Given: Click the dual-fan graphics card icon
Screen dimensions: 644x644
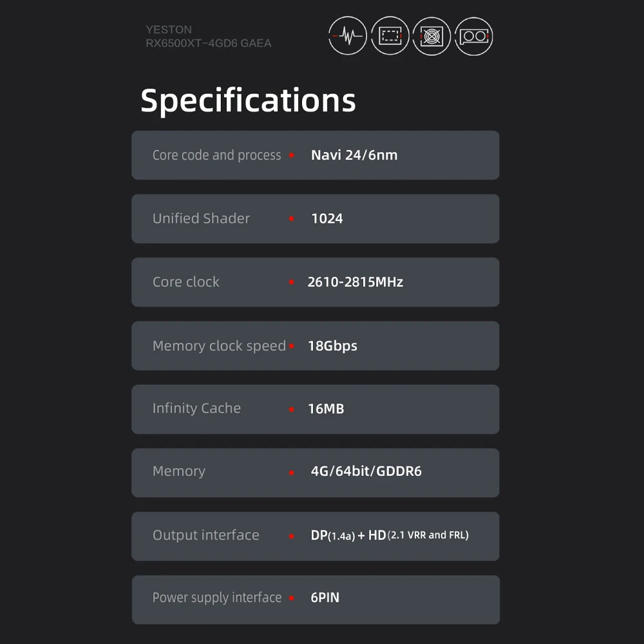Looking at the screenshot, I should pyautogui.click(x=474, y=36).
